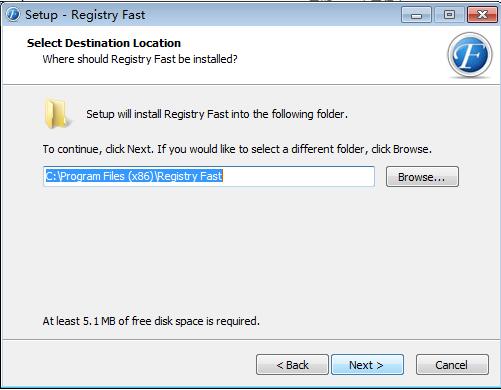Click the yellow folder icon
Image resolution: width=501 pixels, height=390 pixels.
pyautogui.click(x=56, y=114)
